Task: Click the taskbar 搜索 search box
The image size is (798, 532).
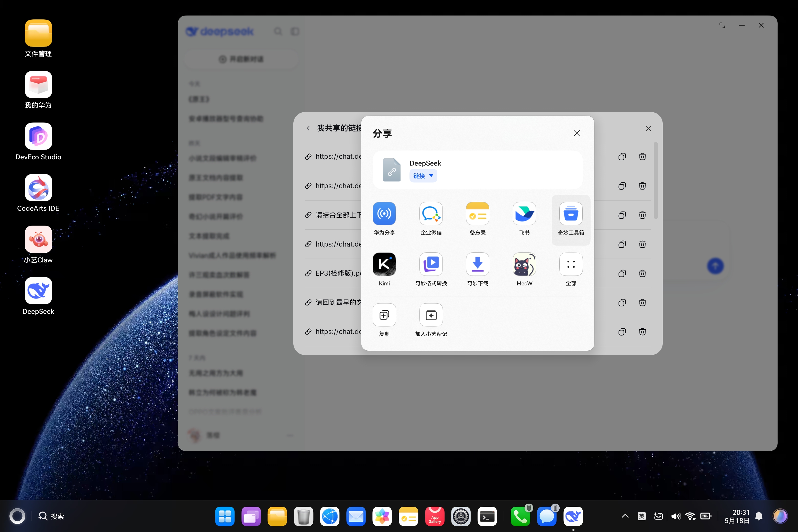Action: [x=52, y=516]
